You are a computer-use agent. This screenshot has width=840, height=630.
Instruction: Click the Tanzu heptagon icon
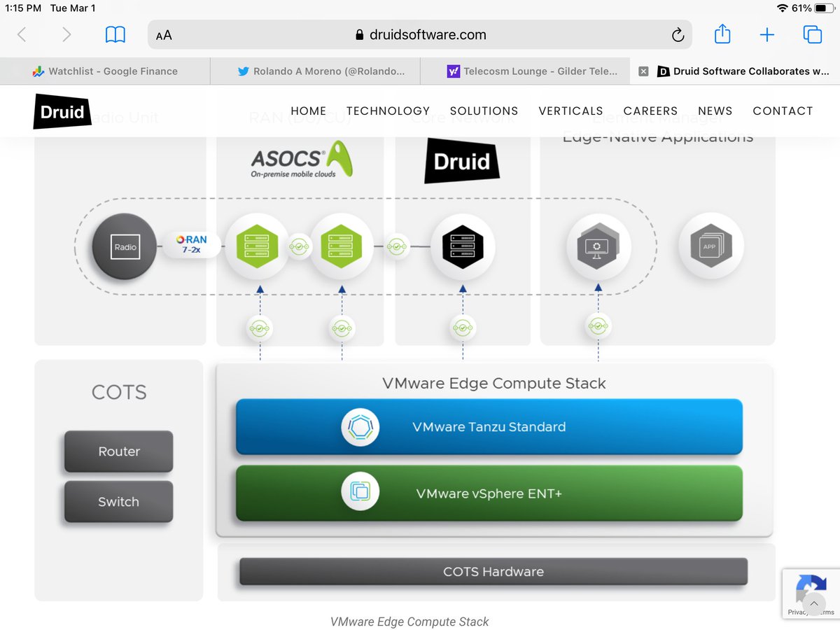360,426
